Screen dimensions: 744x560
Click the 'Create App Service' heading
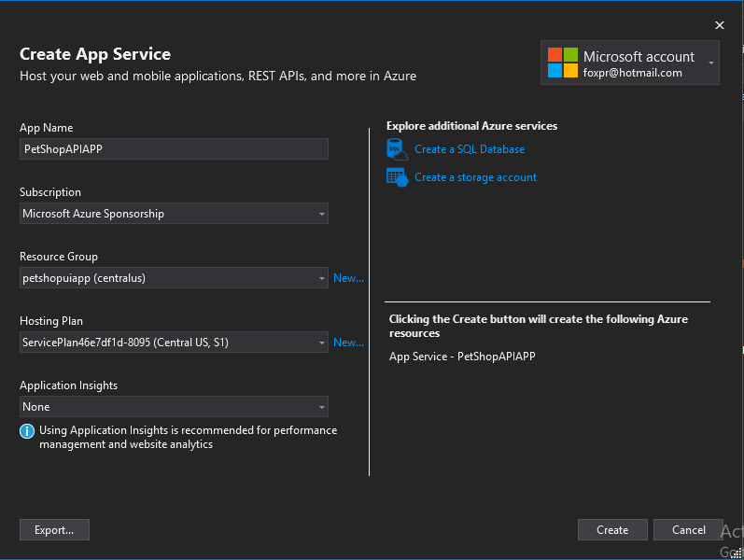coord(95,54)
